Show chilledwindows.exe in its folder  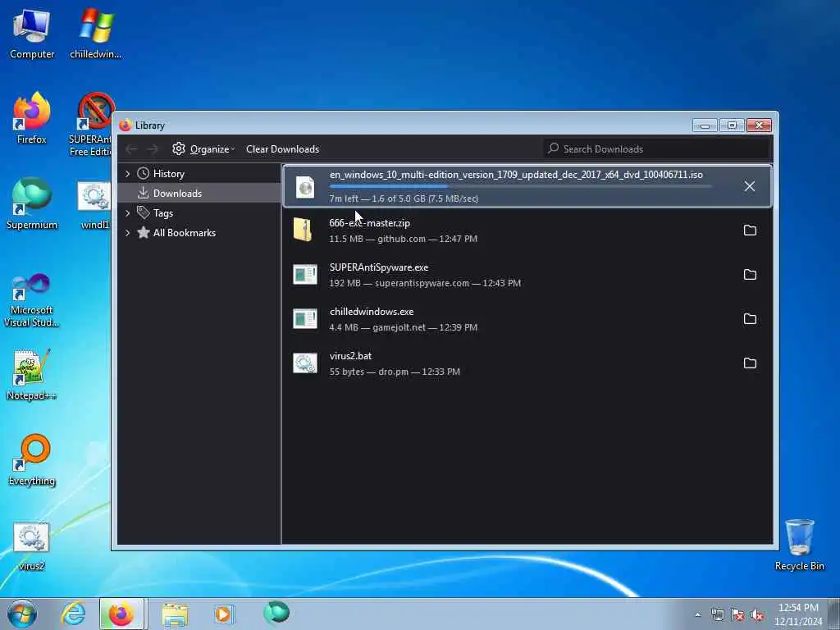(750, 319)
